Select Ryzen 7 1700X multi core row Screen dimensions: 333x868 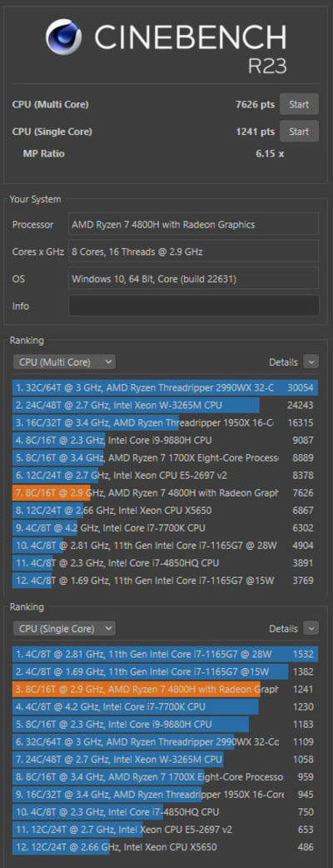point(166,458)
